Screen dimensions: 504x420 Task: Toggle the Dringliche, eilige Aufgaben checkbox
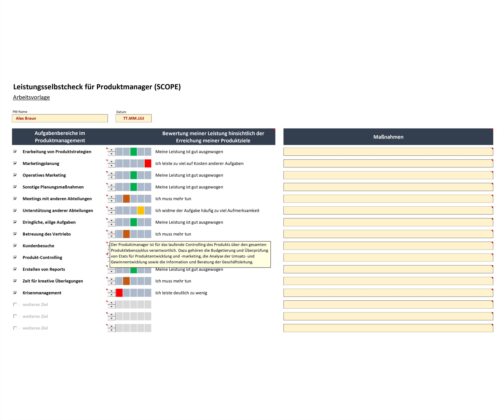(15, 222)
